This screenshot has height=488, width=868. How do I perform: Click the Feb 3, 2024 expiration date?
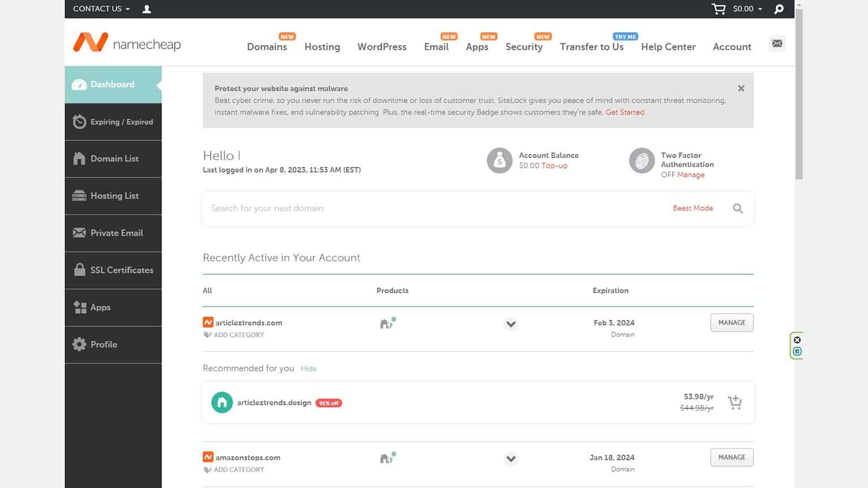point(614,323)
